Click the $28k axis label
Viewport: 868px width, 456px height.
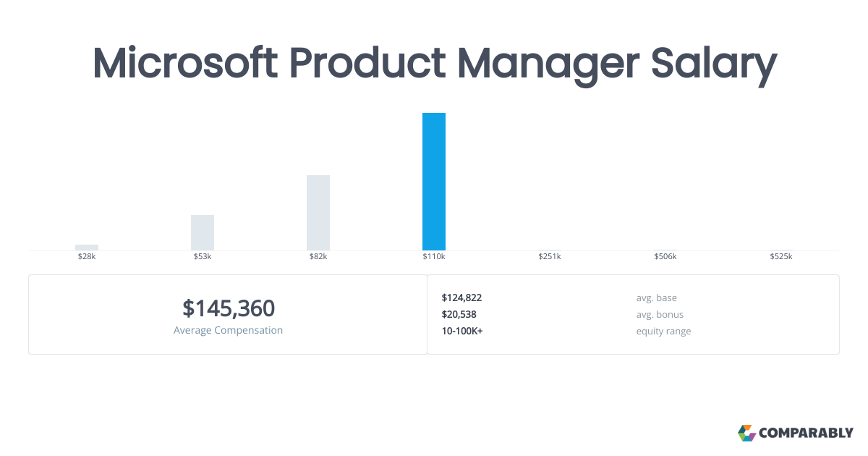pos(87,257)
